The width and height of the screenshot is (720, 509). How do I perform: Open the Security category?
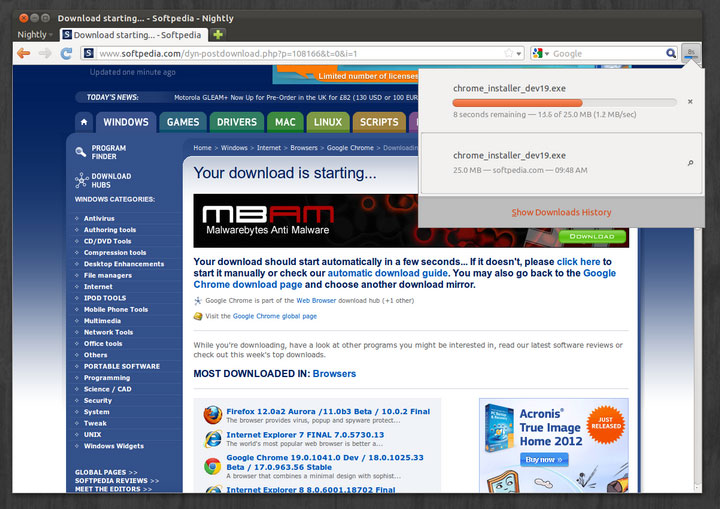(97, 401)
